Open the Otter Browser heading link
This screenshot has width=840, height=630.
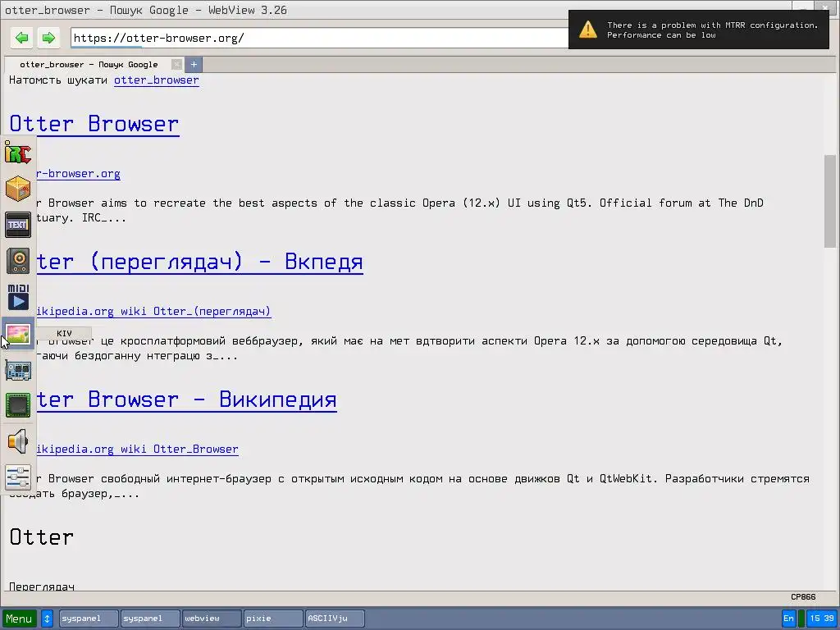coord(94,125)
